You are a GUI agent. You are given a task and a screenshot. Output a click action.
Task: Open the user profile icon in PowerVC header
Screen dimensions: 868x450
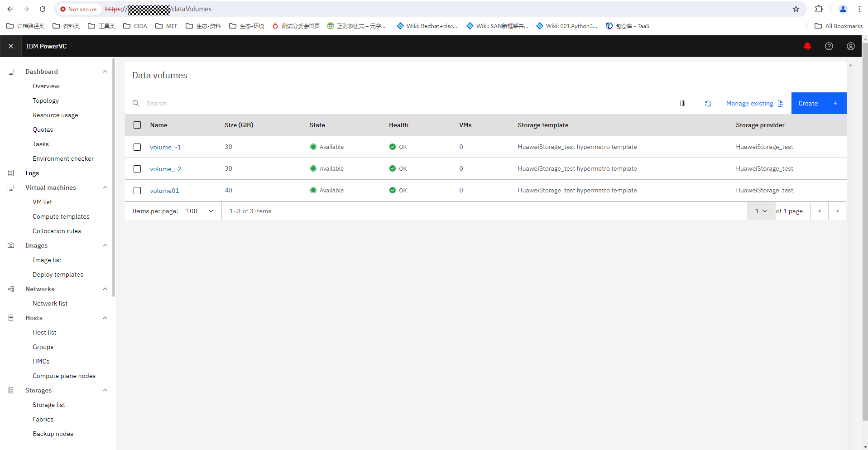[x=850, y=46]
